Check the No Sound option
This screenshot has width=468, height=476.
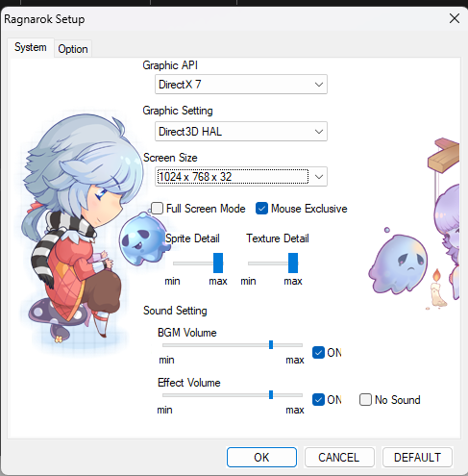pyautogui.click(x=365, y=400)
